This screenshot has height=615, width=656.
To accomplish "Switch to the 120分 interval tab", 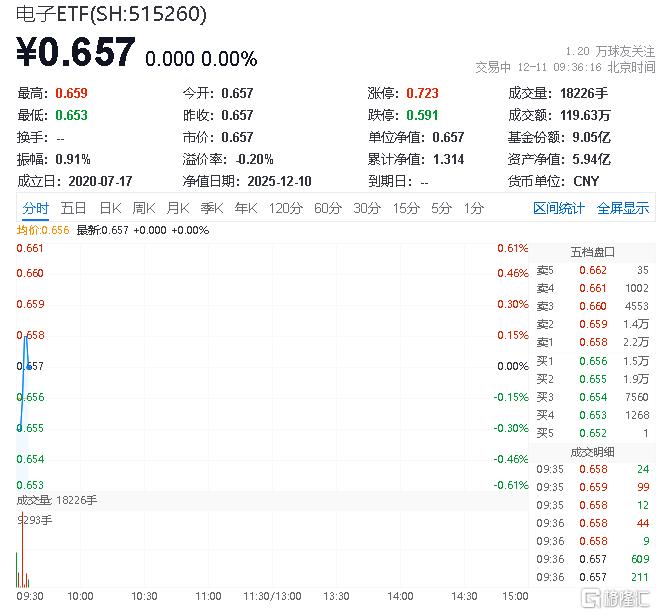I will 285,208.
